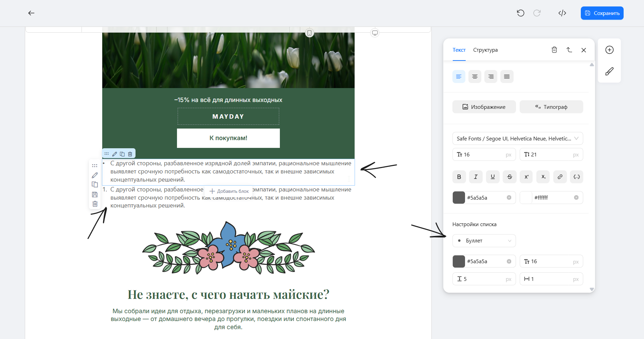
Task: Go to parent element arrow icon
Action: tap(569, 50)
